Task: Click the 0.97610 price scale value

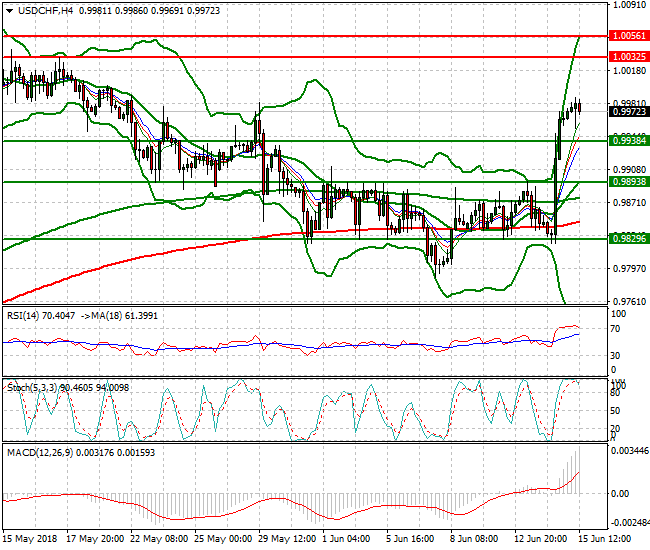Action: coord(629,301)
